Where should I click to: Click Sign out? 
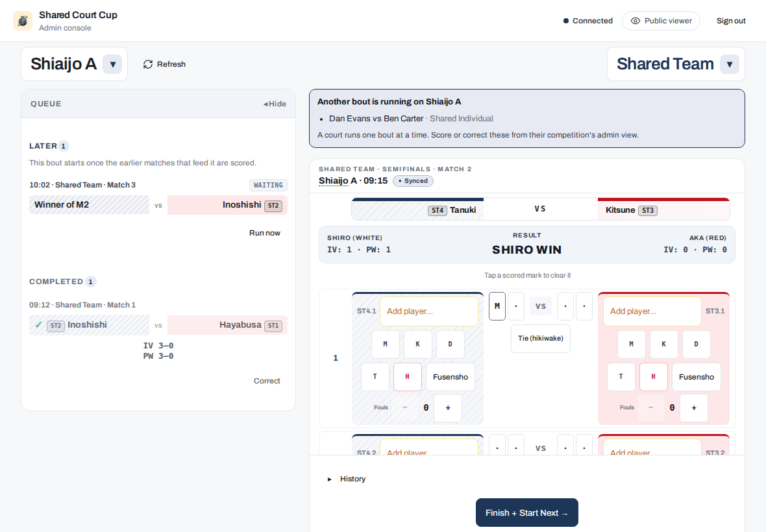coord(731,21)
